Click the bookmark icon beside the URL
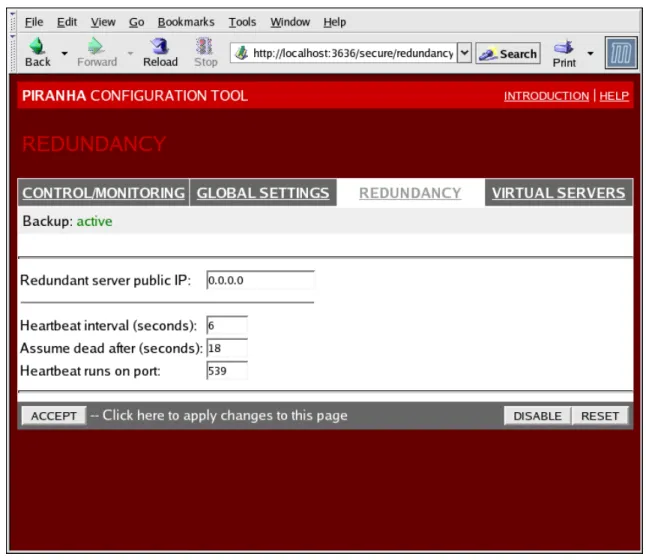 [x=241, y=53]
